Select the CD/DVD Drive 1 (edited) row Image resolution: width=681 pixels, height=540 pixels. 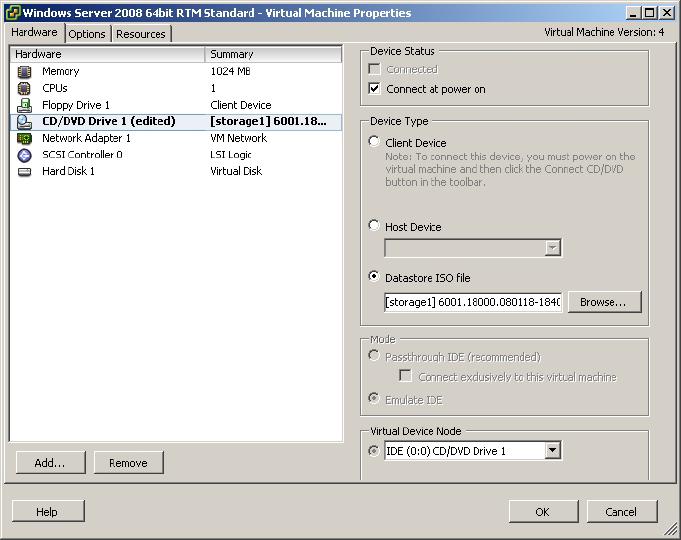tap(175, 122)
